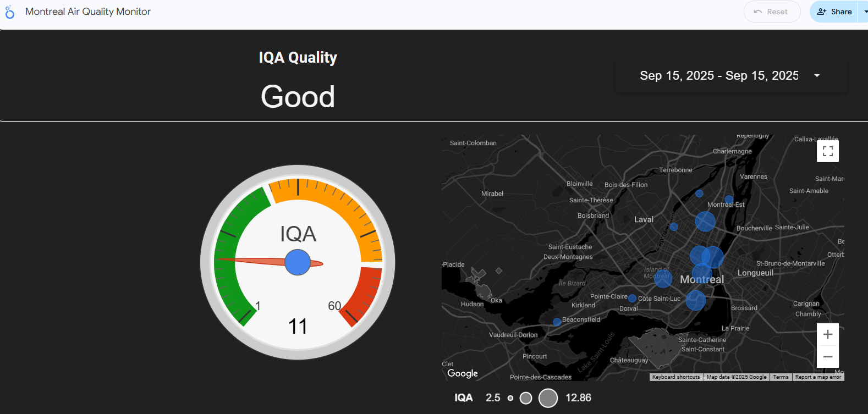
Task: Zoom out on the map
Action: point(828,357)
